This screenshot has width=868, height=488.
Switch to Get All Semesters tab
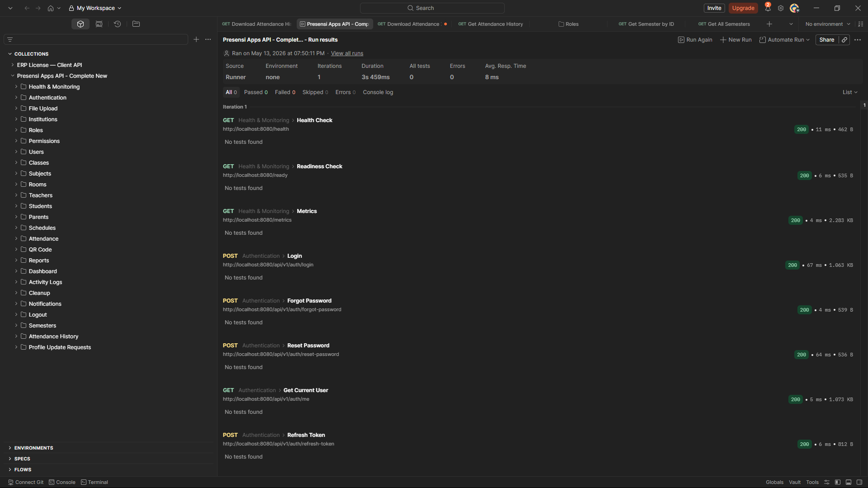(724, 24)
